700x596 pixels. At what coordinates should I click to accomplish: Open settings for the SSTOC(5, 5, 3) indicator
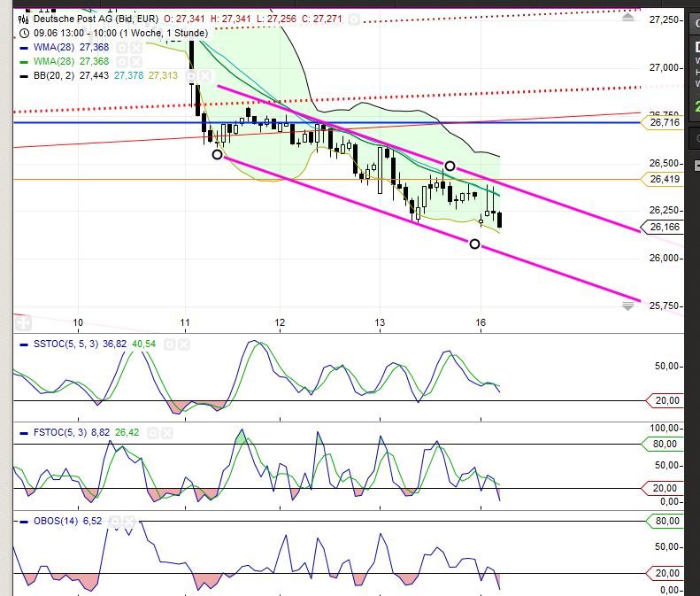(170, 344)
